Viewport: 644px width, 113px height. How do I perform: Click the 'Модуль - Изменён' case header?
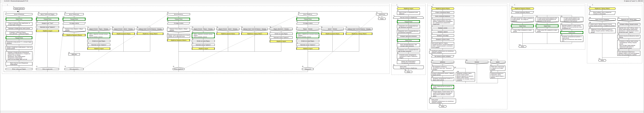(308, 29)
